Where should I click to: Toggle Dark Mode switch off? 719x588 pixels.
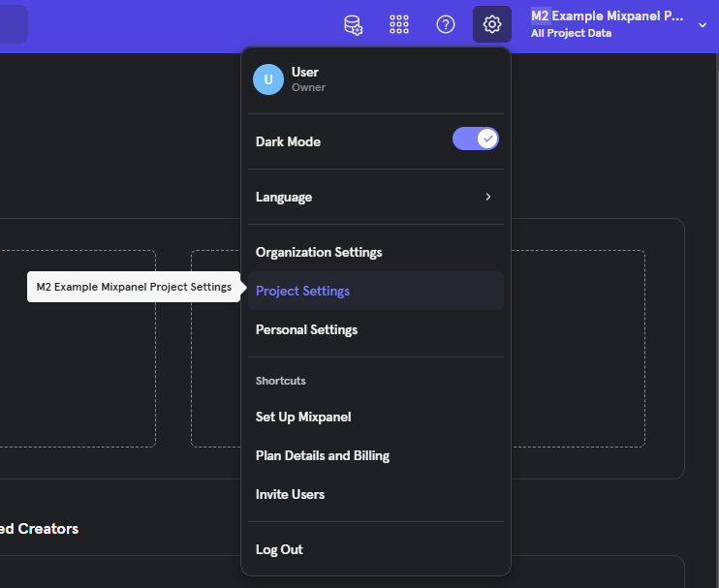coord(475,139)
